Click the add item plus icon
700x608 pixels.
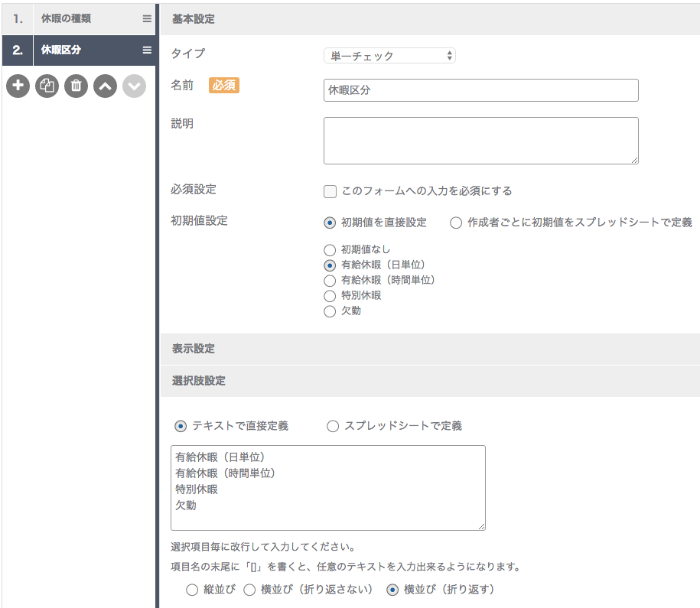tap(18, 86)
